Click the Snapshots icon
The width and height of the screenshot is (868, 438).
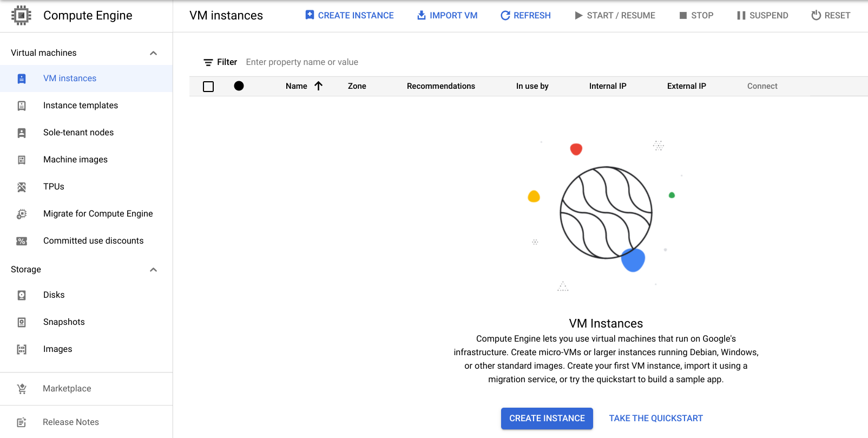pyautogui.click(x=22, y=322)
